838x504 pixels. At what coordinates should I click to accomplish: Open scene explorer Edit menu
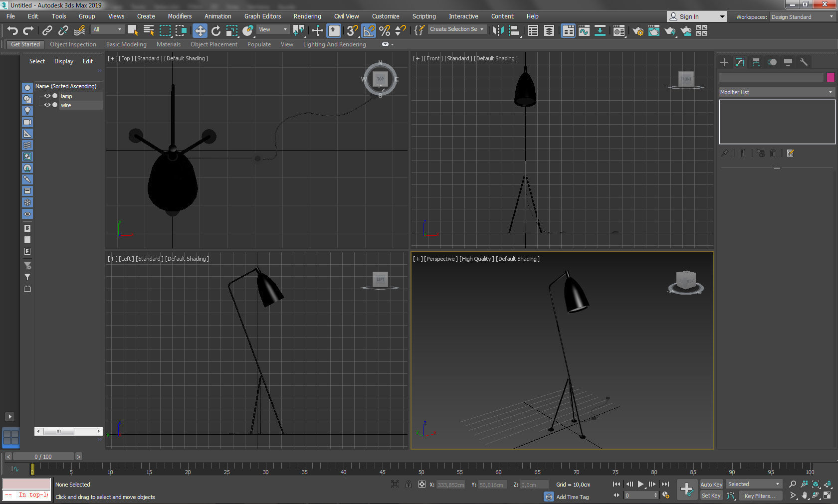point(88,61)
